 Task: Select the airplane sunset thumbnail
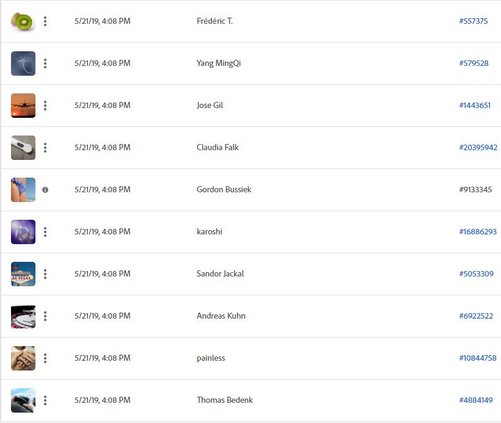pos(23,106)
